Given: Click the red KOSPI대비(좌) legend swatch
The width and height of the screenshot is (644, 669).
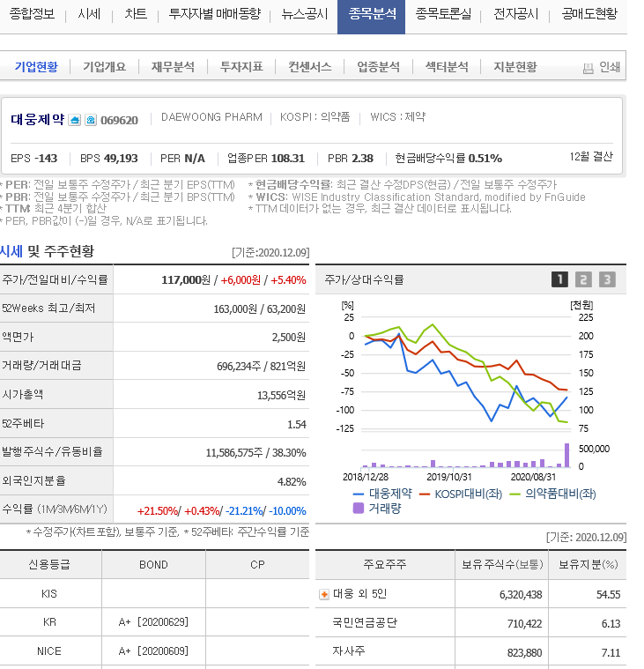Looking at the screenshot, I should point(425,494).
